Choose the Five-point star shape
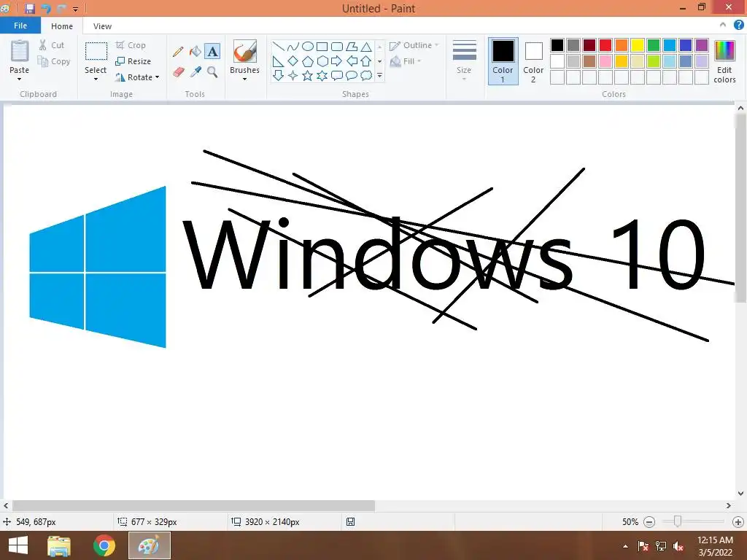This screenshot has height=560, width=747. (308, 75)
